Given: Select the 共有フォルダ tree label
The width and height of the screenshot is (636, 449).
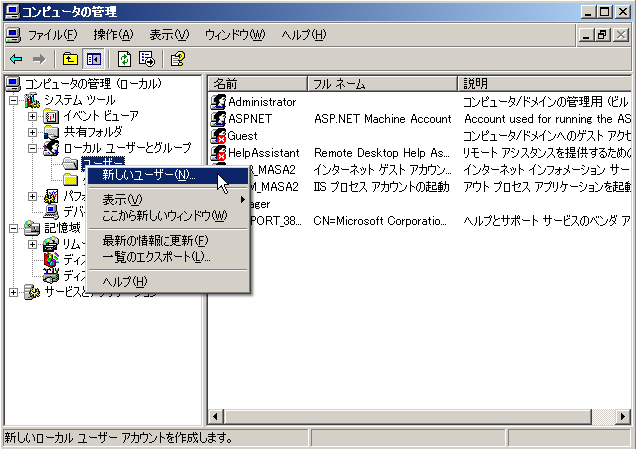Looking at the screenshot, I should (x=93, y=132).
